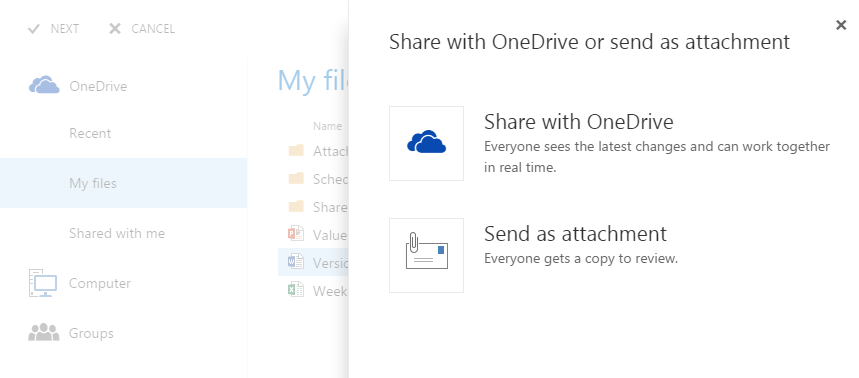Click the Everyone sees latest changes description
Screen dimensions: 859x378
click(657, 157)
